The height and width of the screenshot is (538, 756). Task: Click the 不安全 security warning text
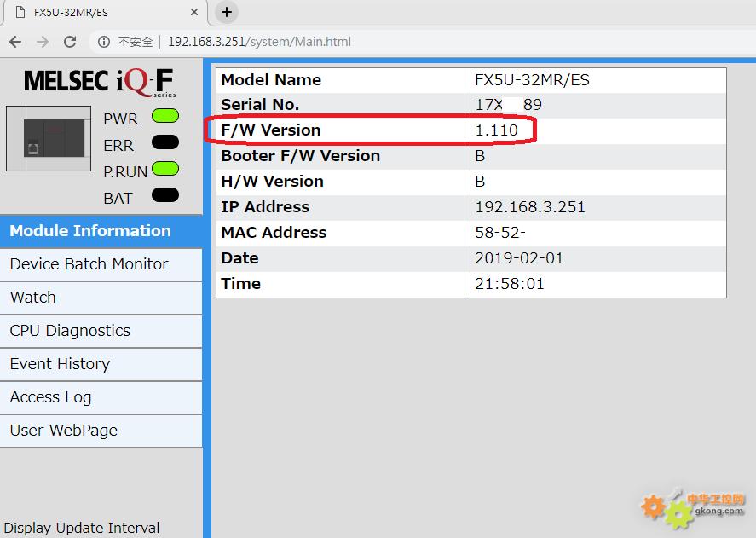point(136,42)
